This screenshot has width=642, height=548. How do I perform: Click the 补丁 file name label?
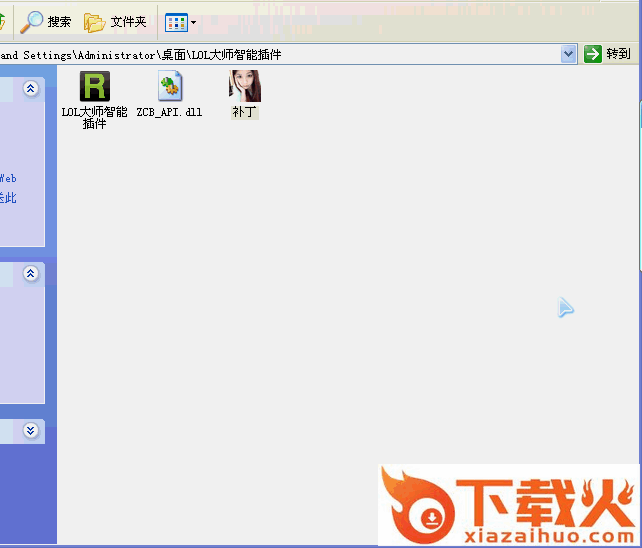coord(244,112)
